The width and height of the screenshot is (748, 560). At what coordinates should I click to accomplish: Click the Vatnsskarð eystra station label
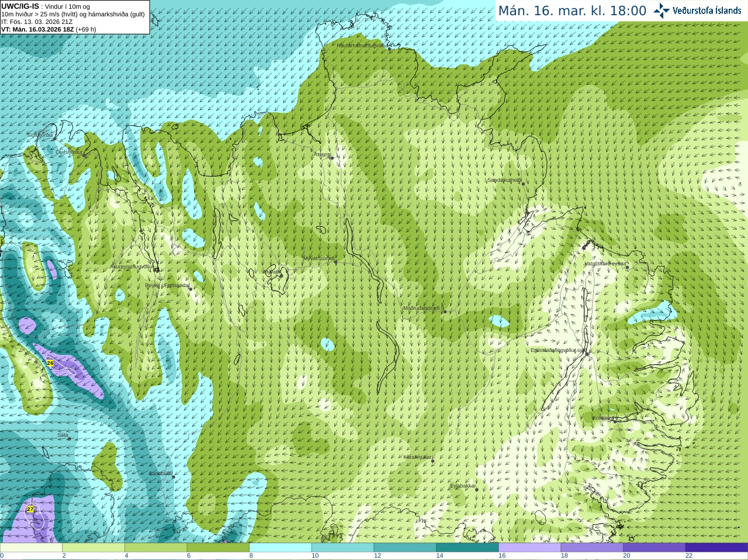(605, 264)
